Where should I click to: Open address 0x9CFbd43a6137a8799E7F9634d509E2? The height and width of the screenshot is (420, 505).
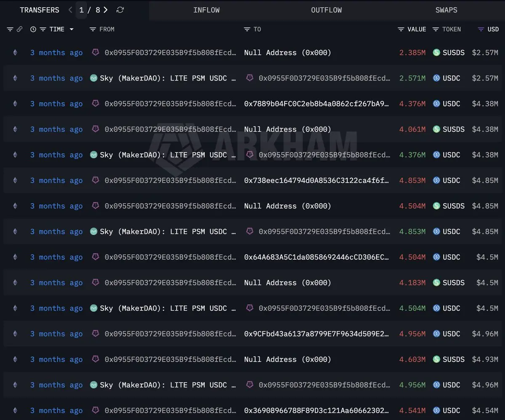point(317,334)
